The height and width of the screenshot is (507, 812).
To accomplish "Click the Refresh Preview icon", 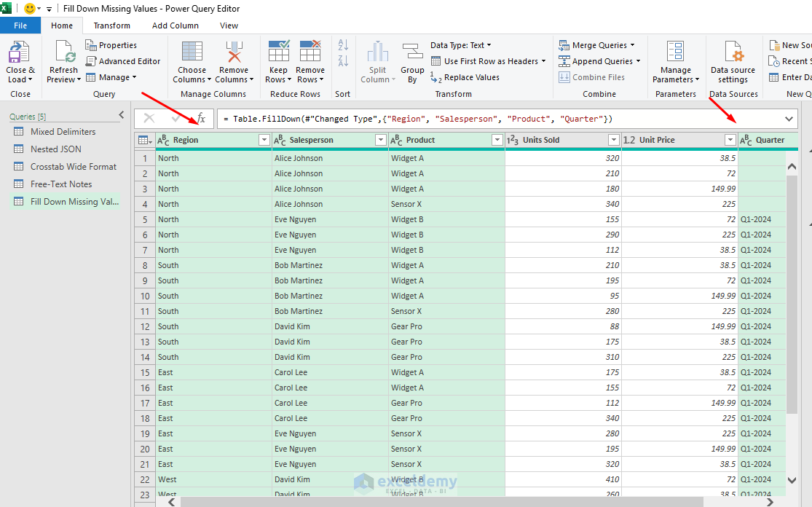I will (x=64, y=52).
